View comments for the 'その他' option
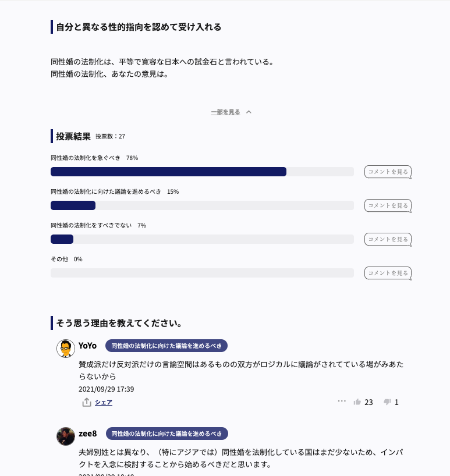This screenshot has height=476, width=450. pos(388,273)
